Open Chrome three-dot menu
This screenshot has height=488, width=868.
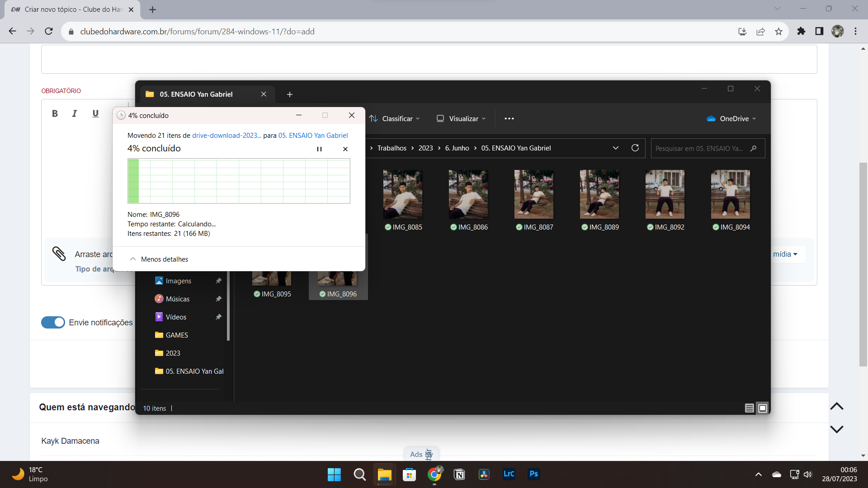[x=855, y=32]
